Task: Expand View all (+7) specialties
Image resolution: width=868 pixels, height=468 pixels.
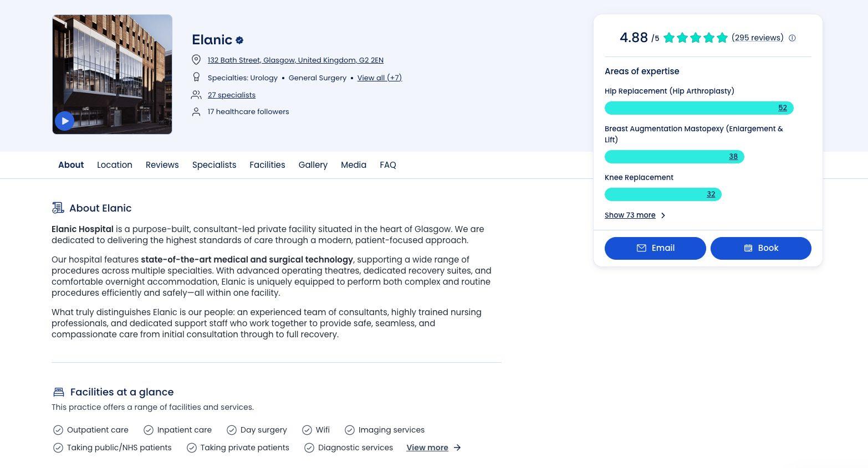Action: (x=380, y=78)
